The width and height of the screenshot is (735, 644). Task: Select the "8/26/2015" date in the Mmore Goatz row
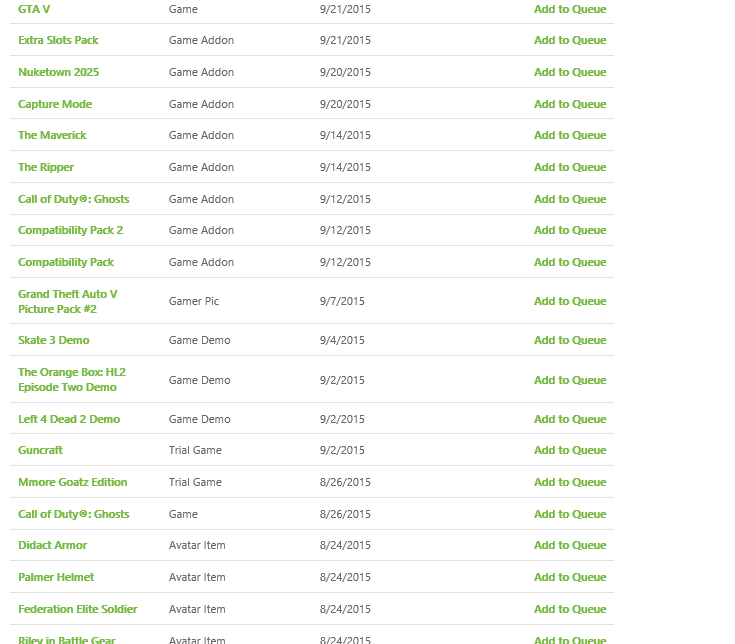point(345,482)
